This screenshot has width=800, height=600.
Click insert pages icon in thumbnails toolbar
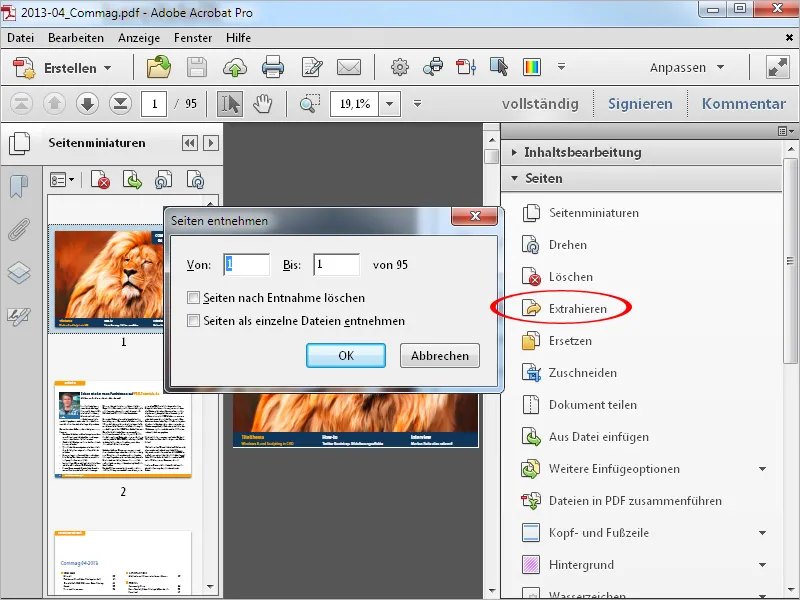(x=132, y=180)
